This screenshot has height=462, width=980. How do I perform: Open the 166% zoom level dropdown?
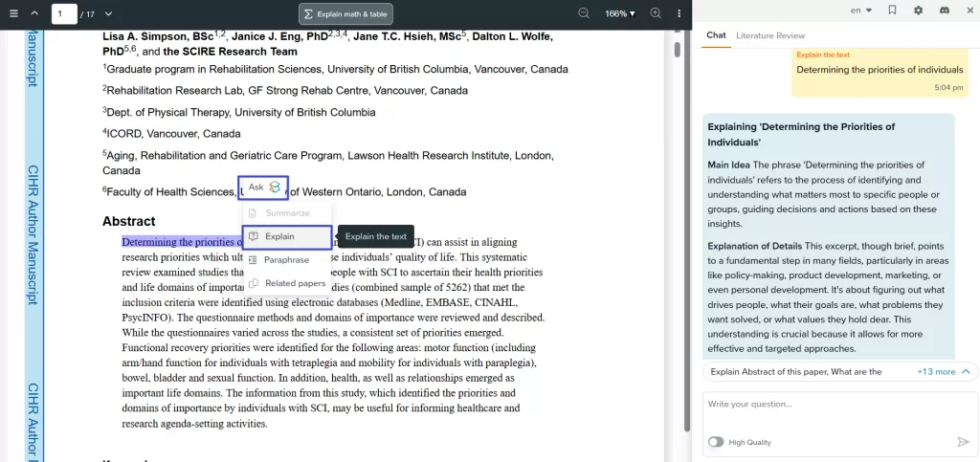[619, 13]
